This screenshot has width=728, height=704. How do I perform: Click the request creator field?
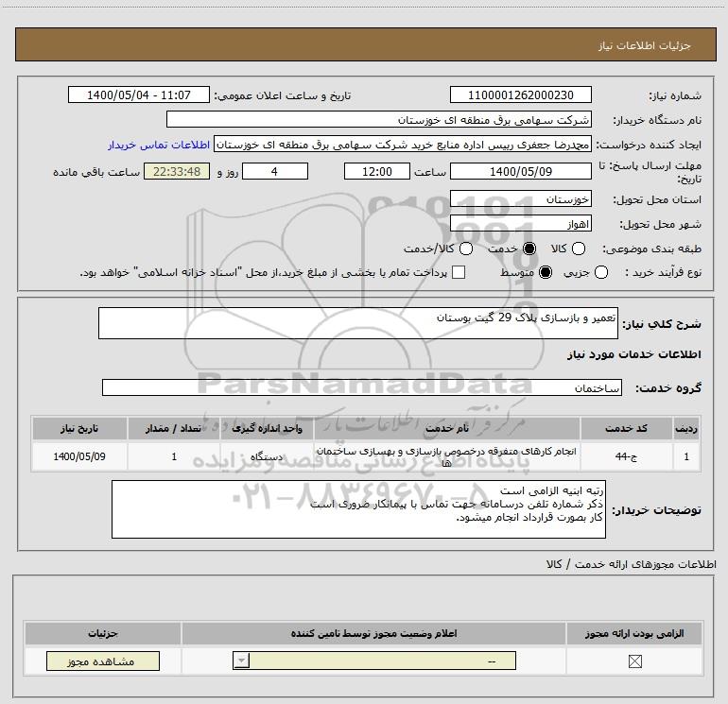click(x=403, y=145)
